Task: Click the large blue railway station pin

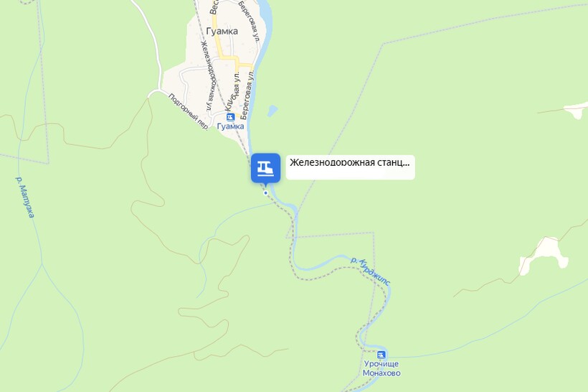Action: pos(265,168)
